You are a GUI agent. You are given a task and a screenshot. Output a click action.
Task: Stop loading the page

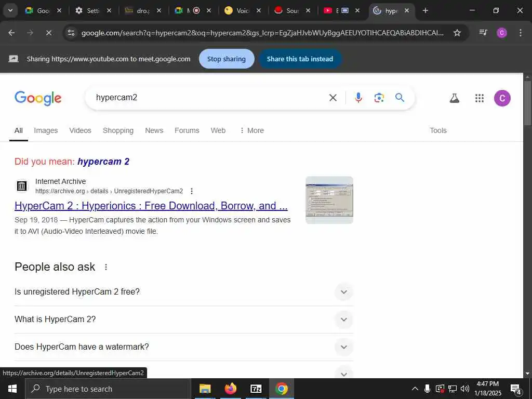click(x=48, y=33)
